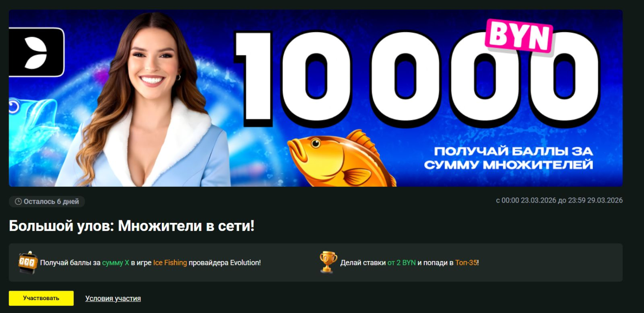Click the clock icon beside remaining days
The image size is (644, 313).
point(18,201)
